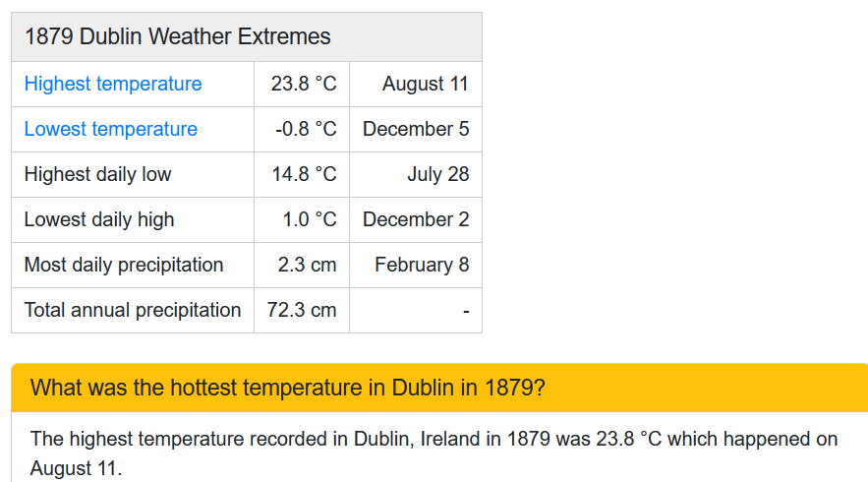The height and width of the screenshot is (482, 868).
Task: Open the Lowest temperature link
Action: tap(111, 129)
